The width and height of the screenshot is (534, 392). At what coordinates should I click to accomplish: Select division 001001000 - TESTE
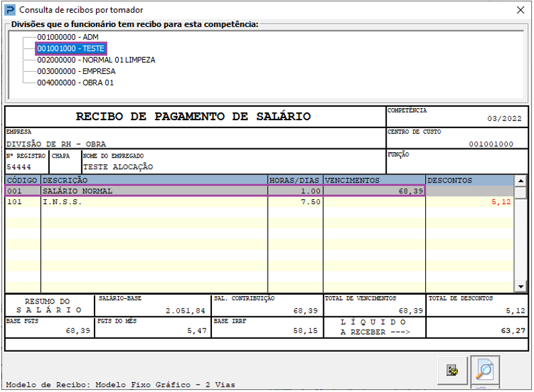[x=71, y=48]
